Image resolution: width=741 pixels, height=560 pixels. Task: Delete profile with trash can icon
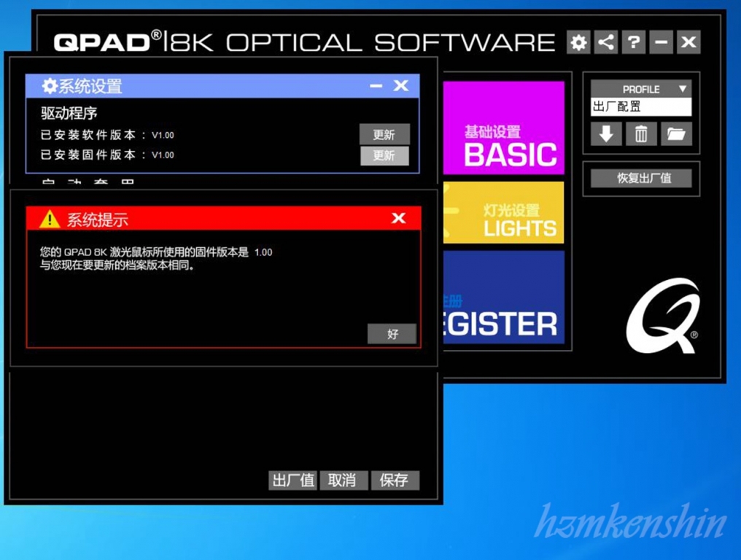click(x=641, y=133)
